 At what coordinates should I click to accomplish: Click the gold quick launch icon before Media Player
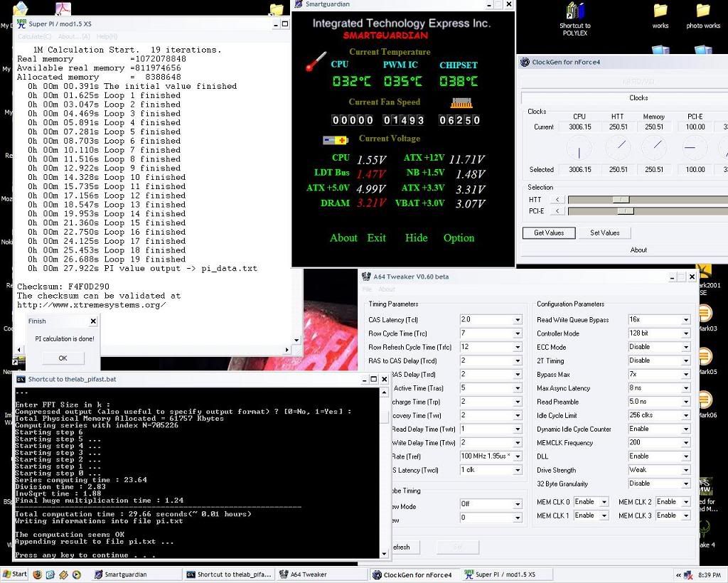click(x=63, y=574)
